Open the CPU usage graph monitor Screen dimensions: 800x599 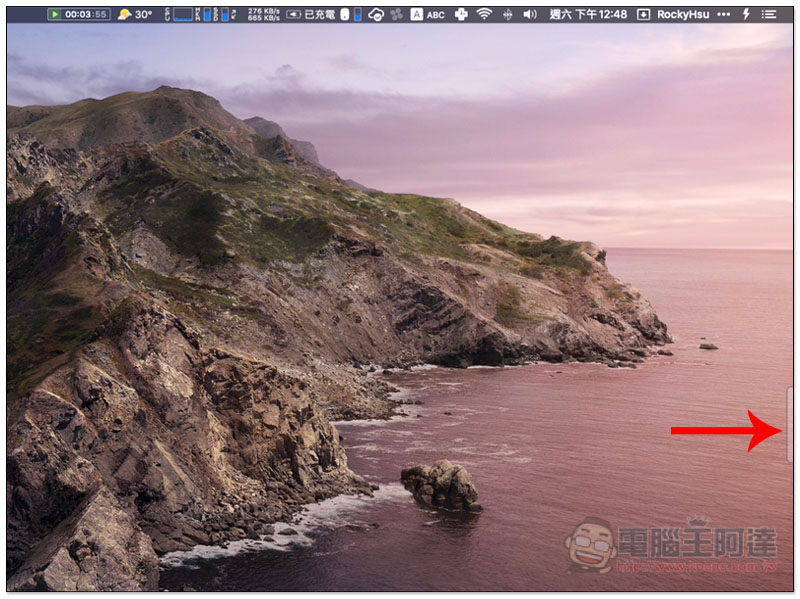click(x=183, y=14)
